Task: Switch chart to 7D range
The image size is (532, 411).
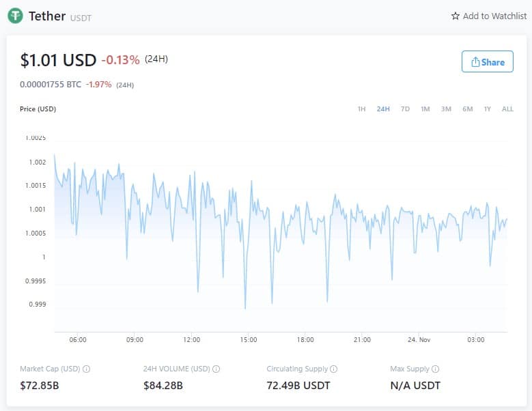Action: coord(405,109)
